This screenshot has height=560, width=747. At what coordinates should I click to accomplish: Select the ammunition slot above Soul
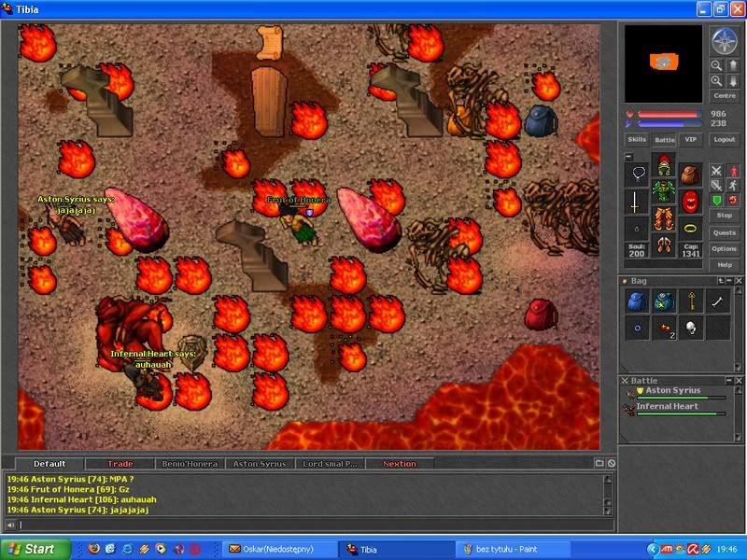pos(637,228)
